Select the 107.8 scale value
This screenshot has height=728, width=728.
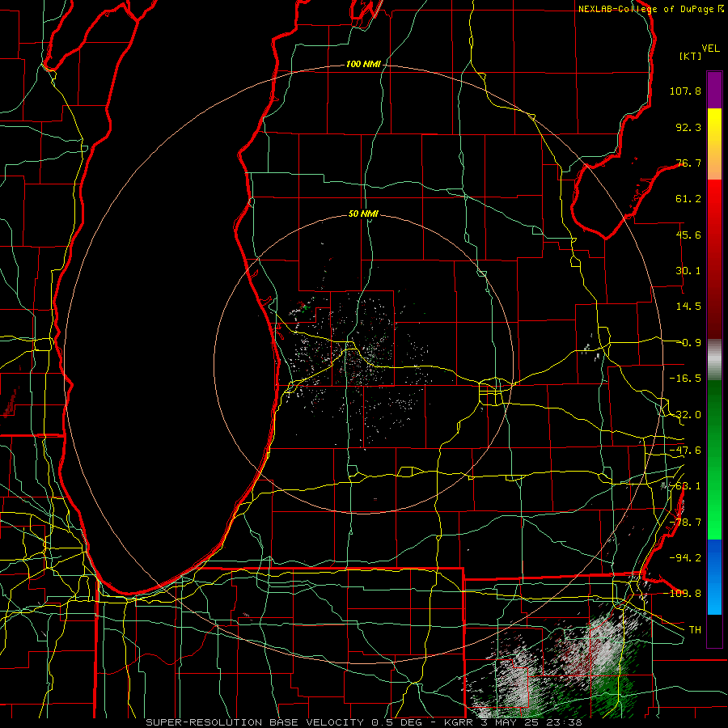tap(685, 91)
